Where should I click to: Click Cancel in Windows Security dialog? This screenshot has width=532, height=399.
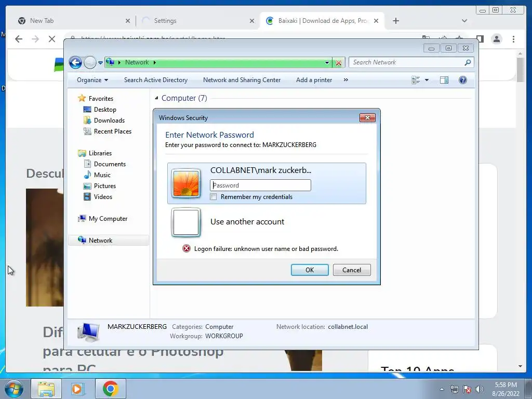[352, 270]
